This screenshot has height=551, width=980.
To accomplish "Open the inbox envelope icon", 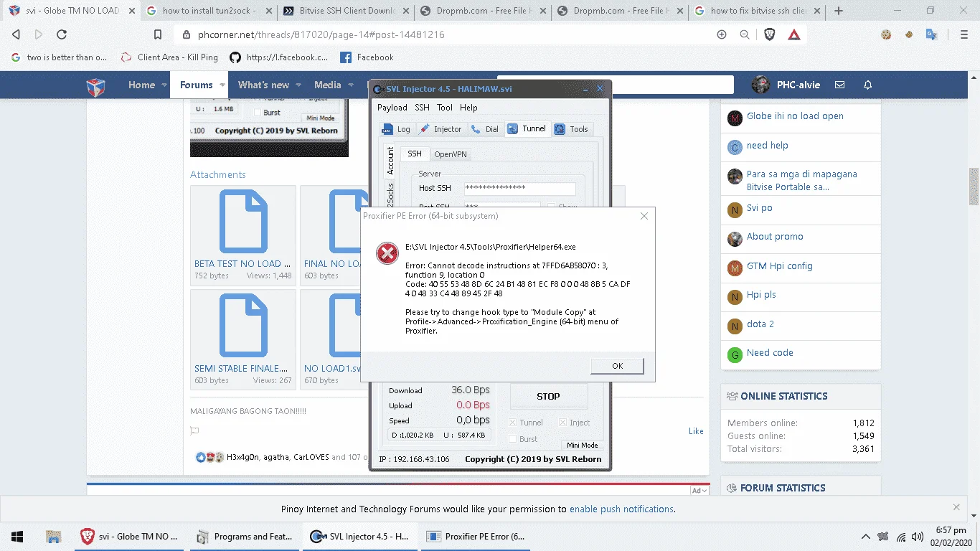I will pyautogui.click(x=839, y=85).
